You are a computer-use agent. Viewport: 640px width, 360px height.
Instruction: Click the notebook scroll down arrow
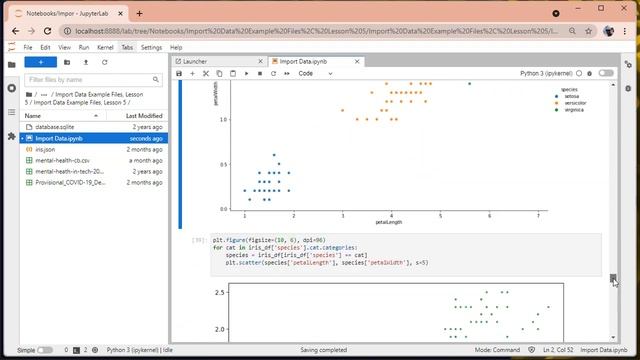[x=613, y=338]
